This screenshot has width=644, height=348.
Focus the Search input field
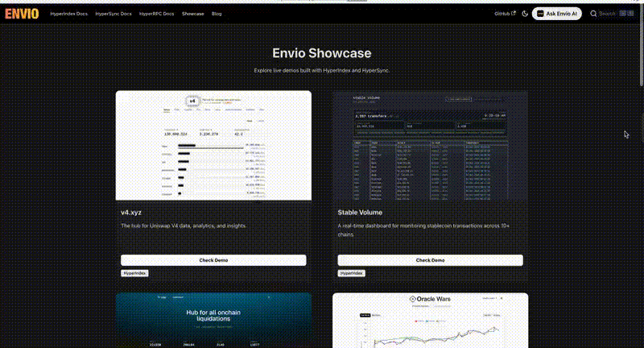click(609, 14)
